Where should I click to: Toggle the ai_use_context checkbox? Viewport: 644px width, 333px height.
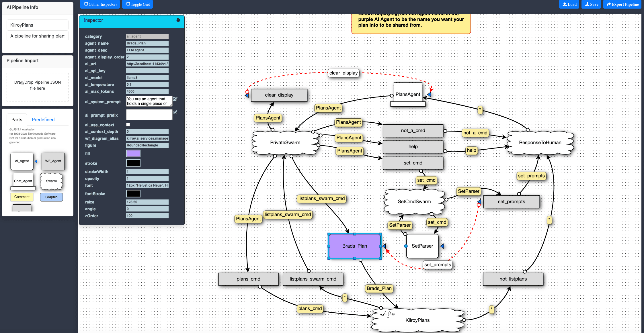pos(128,125)
